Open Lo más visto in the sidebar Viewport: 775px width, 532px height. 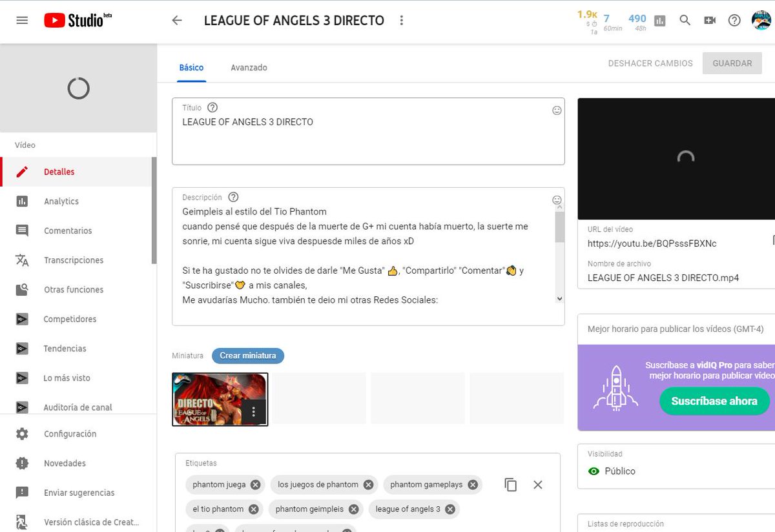tap(76, 378)
